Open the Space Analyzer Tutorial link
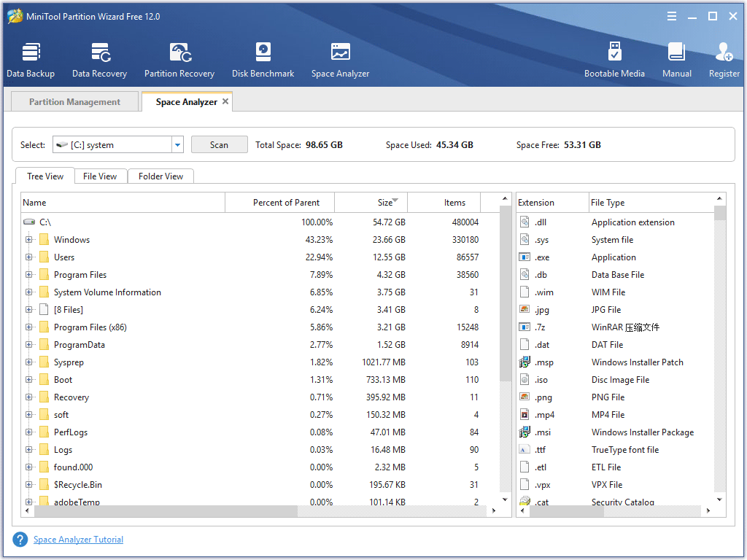The width and height of the screenshot is (747, 560). [79, 540]
